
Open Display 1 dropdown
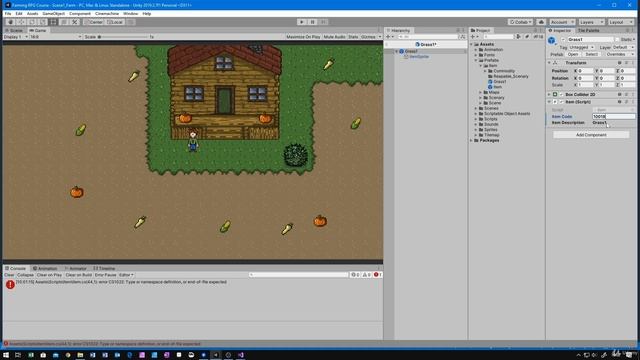click(16, 37)
